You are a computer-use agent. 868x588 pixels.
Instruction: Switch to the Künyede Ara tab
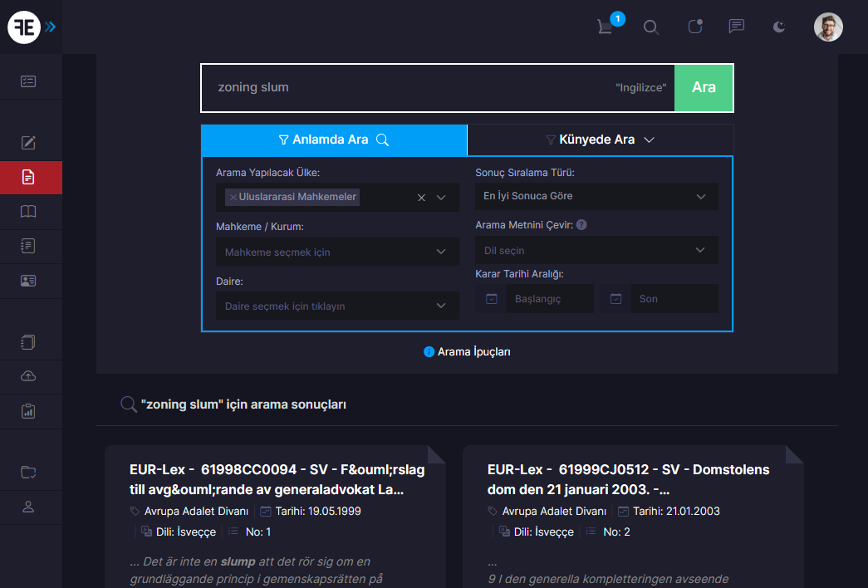600,140
